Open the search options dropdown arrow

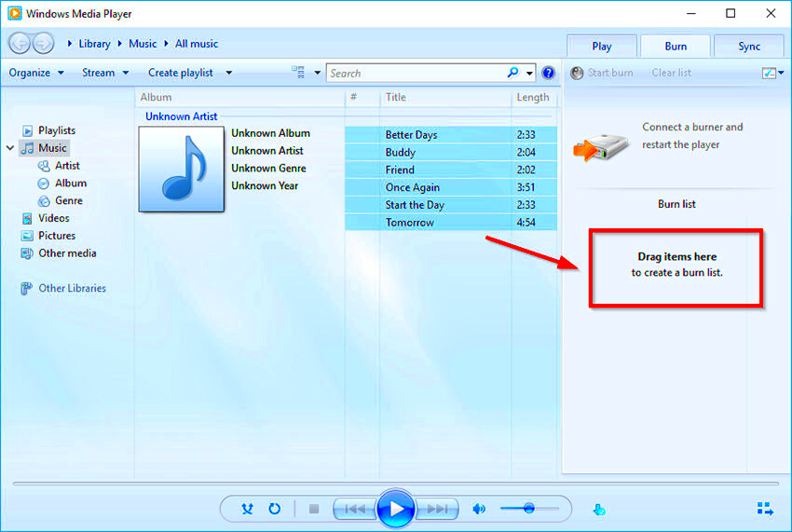click(x=529, y=74)
